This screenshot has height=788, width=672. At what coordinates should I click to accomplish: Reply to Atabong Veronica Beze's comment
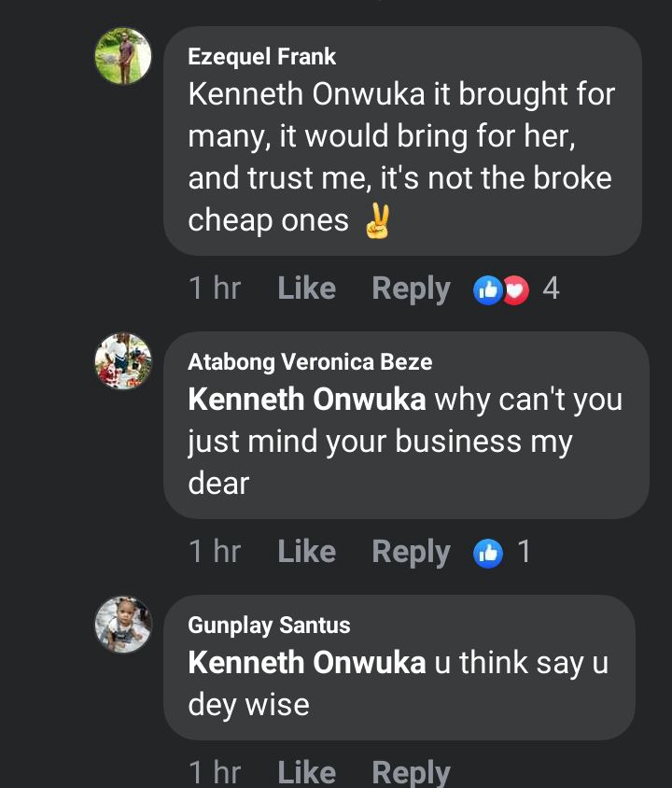click(411, 553)
